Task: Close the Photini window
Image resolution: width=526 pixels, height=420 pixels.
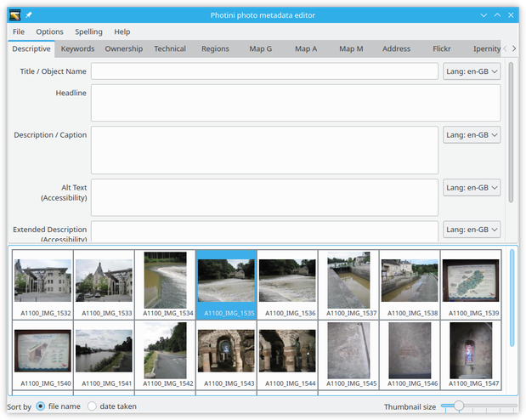Action: point(511,15)
